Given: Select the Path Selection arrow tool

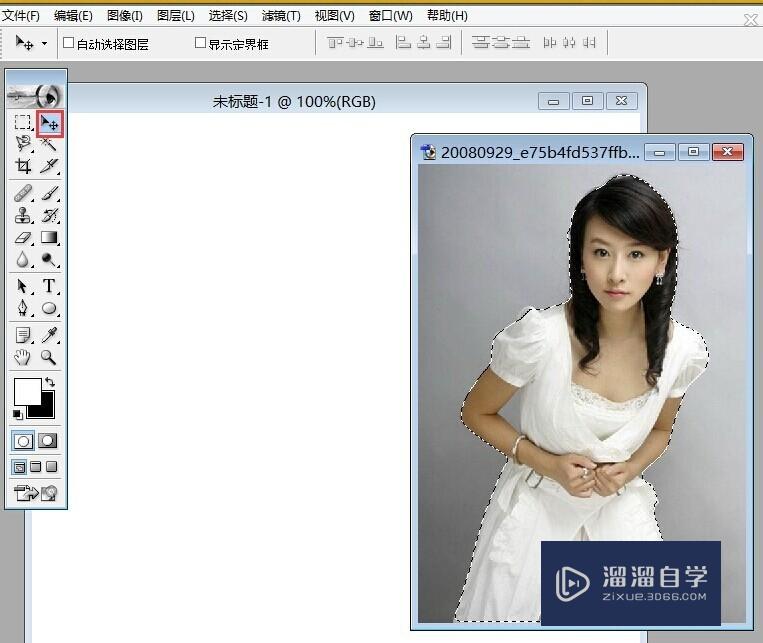Looking at the screenshot, I should [22, 286].
